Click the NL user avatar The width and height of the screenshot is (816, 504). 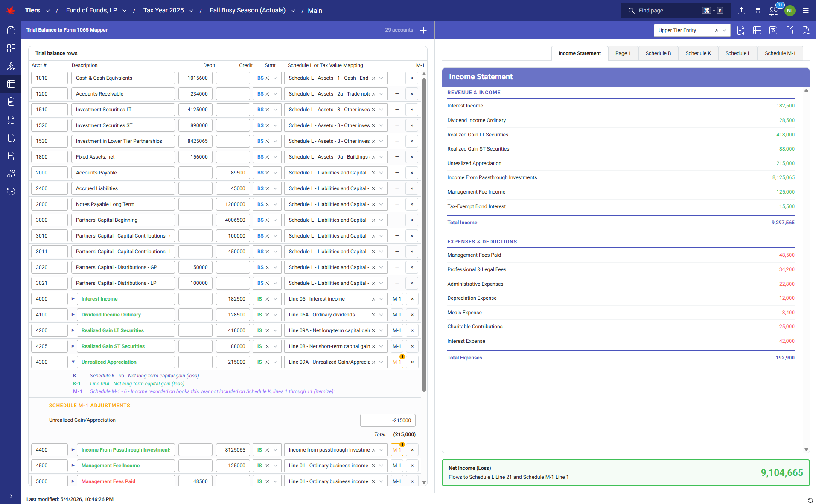pos(790,11)
